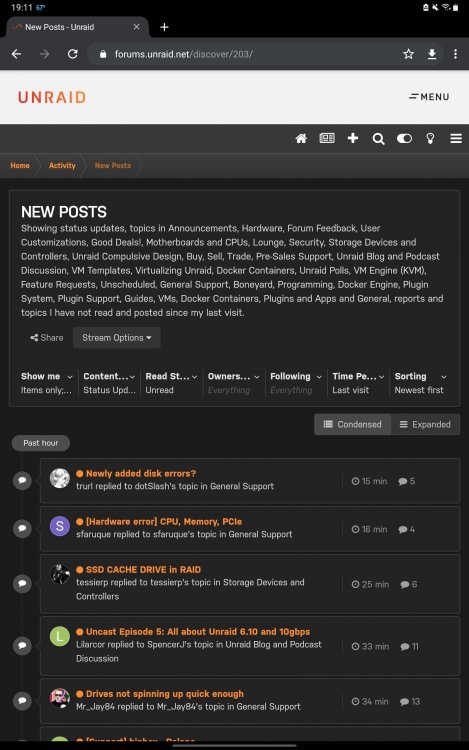469x750 pixels.
Task: Open the hamburger list icon in the toolbar
Action: click(x=456, y=139)
